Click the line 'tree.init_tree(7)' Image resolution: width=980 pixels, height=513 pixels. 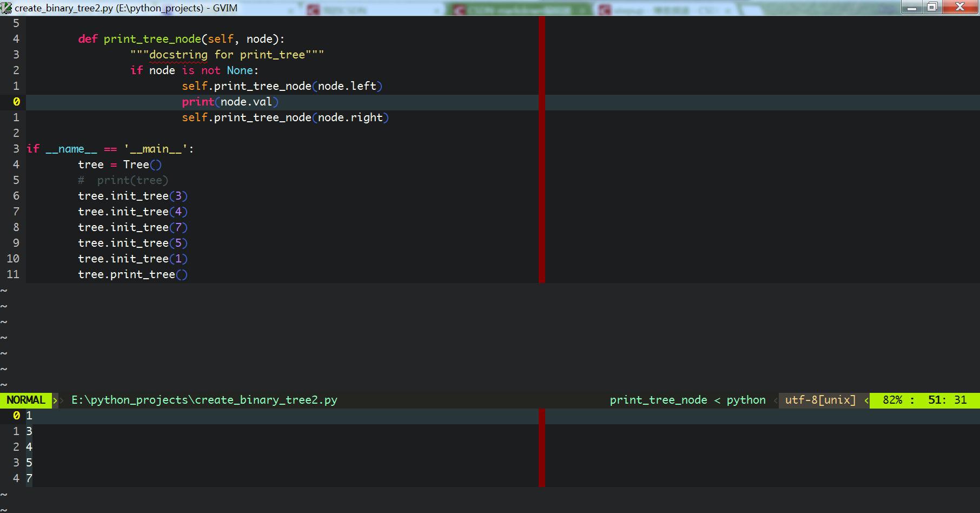tap(133, 227)
